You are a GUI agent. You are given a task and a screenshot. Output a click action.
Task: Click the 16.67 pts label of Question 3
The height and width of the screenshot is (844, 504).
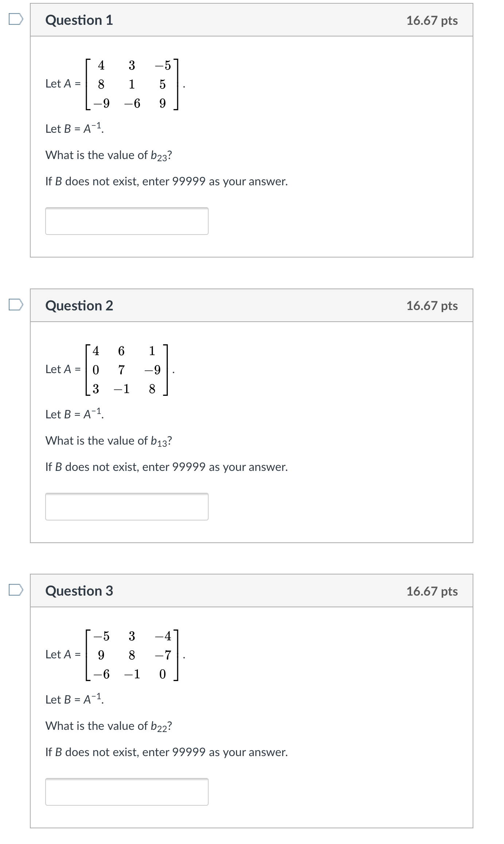pos(432,591)
